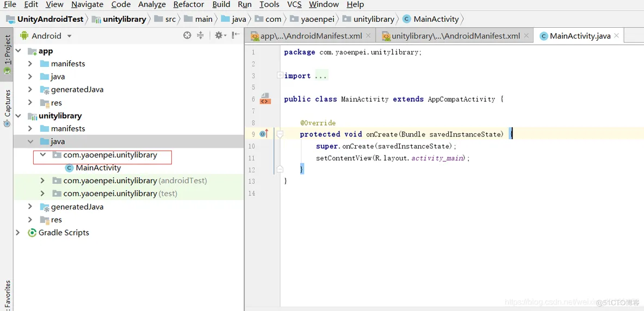Expand the com.yaoenpei.unitylibrary (test) package
The height and width of the screenshot is (311, 644).
[x=43, y=193]
